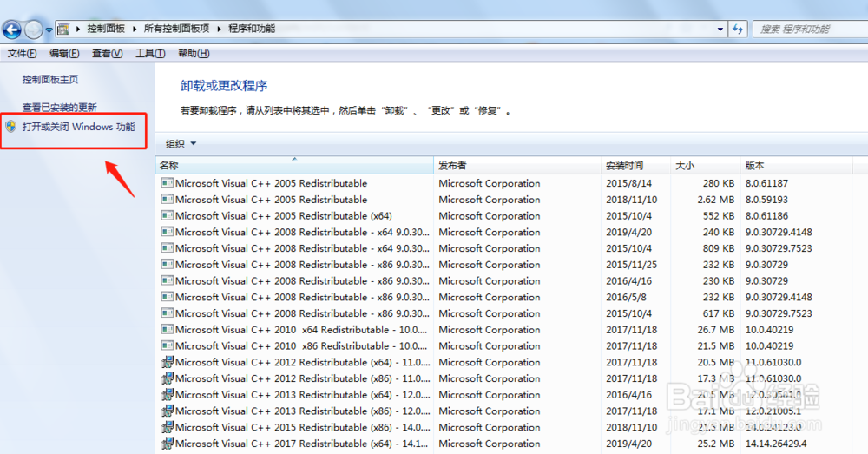Go to 控制面板主页 link
868x454 pixels.
coord(50,80)
